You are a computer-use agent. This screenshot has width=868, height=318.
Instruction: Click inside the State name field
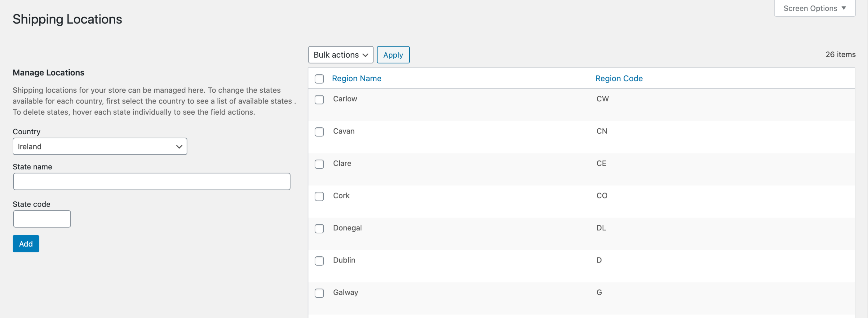point(151,181)
